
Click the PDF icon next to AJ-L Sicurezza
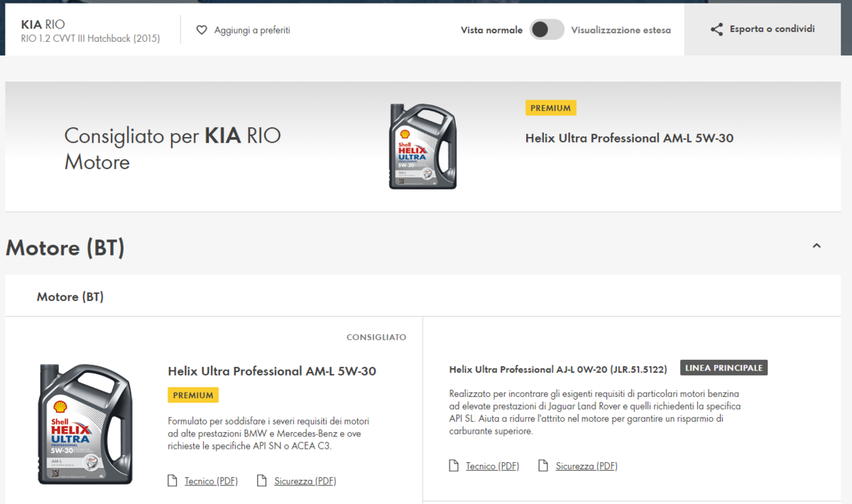click(x=543, y=466)
